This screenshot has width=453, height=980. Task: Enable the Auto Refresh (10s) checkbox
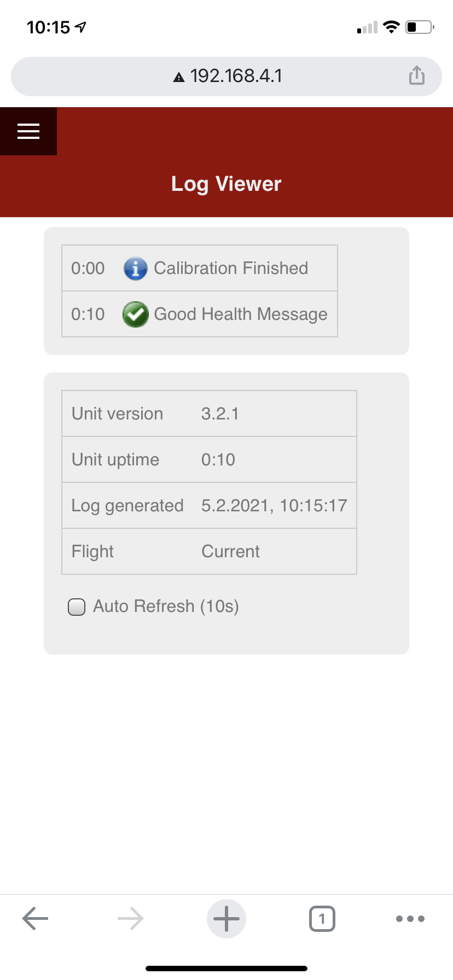tap(77, 607)
